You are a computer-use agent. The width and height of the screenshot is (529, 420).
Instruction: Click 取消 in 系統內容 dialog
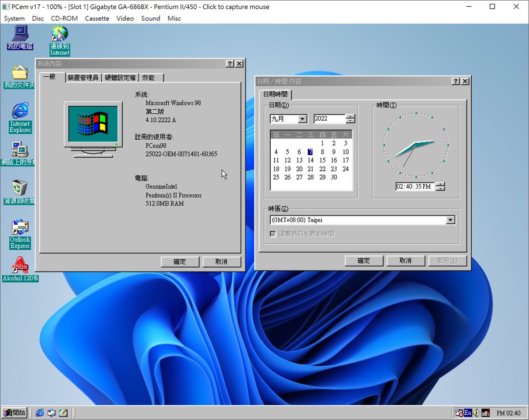(x=222, y=262)
